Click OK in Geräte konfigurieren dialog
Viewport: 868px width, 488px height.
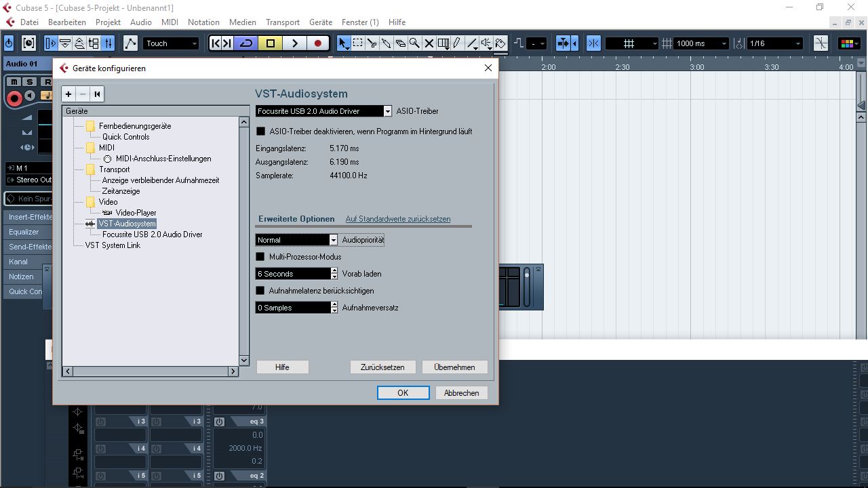point(403,392)
